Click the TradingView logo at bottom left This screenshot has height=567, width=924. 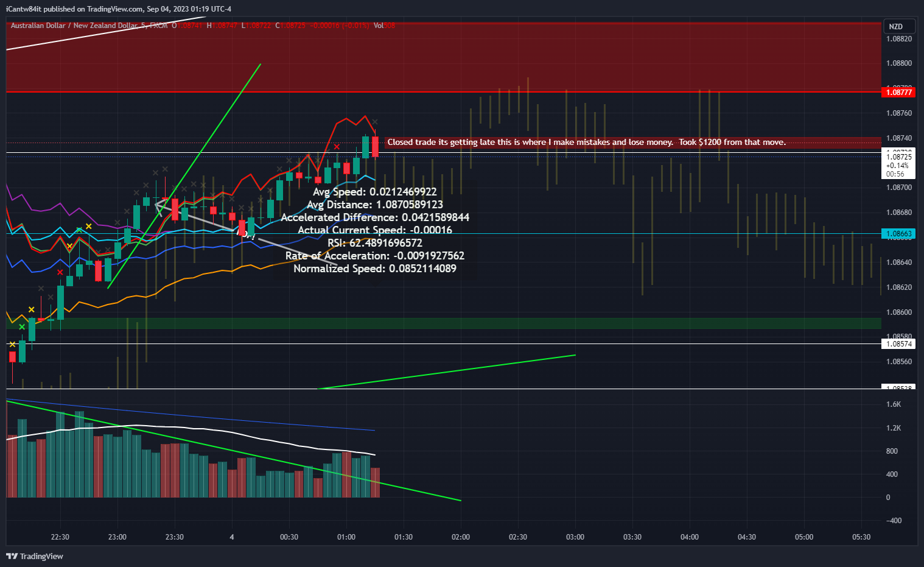click(35, 556)
